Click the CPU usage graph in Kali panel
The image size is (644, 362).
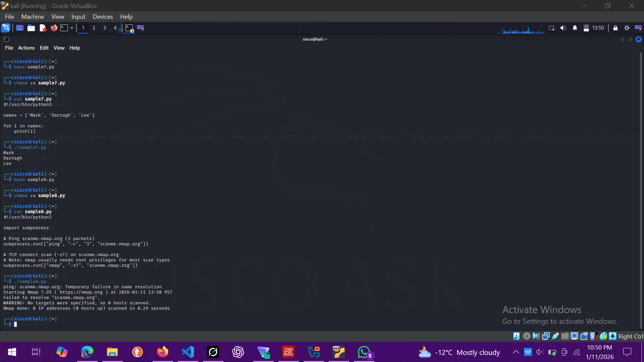pos(523,29)
